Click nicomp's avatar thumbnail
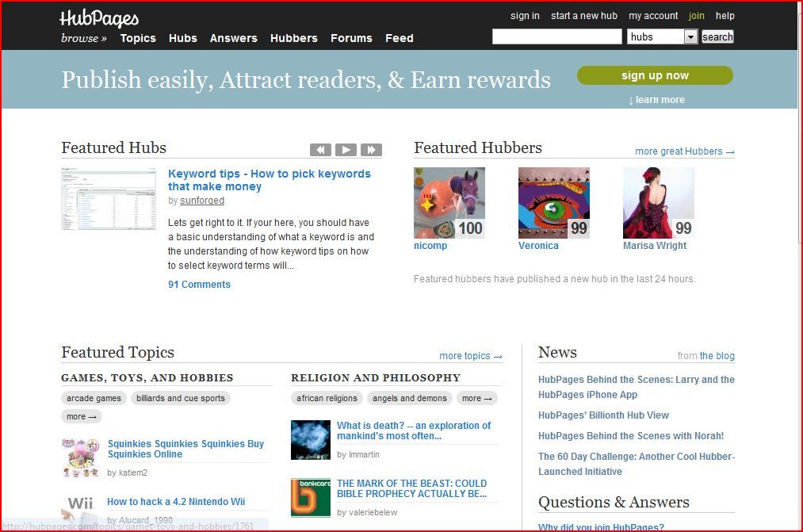This screenshot has width=803, height=532. click(449, 203)
